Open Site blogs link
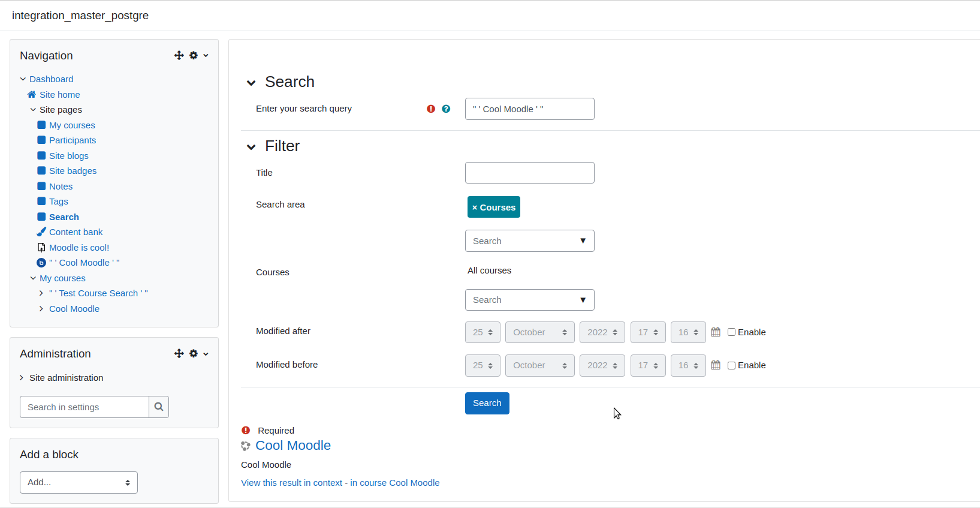The image size is (980, 508). tap(69, 155)
